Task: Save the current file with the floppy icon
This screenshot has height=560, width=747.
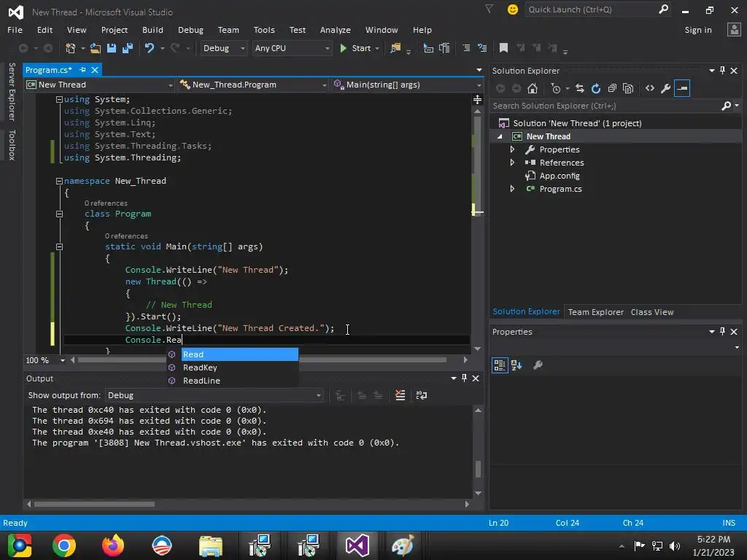Action: click(112, 48)
